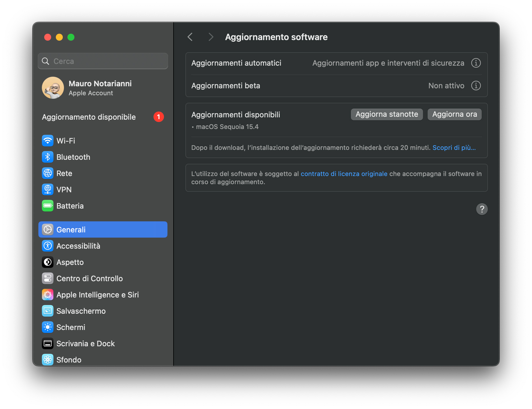532x409 pixels.
Task: Open contratto di licenza originale link
Action: pyautogui.click(x=344, y=174)
